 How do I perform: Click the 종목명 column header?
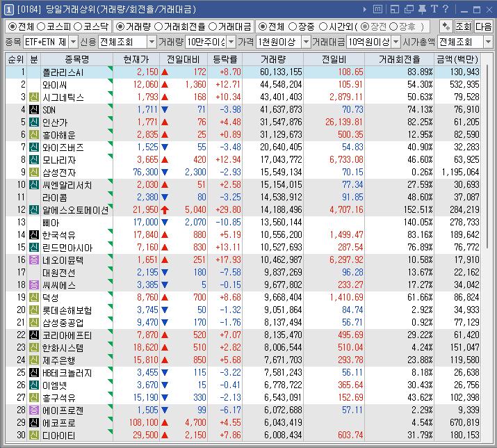(76, 59)
